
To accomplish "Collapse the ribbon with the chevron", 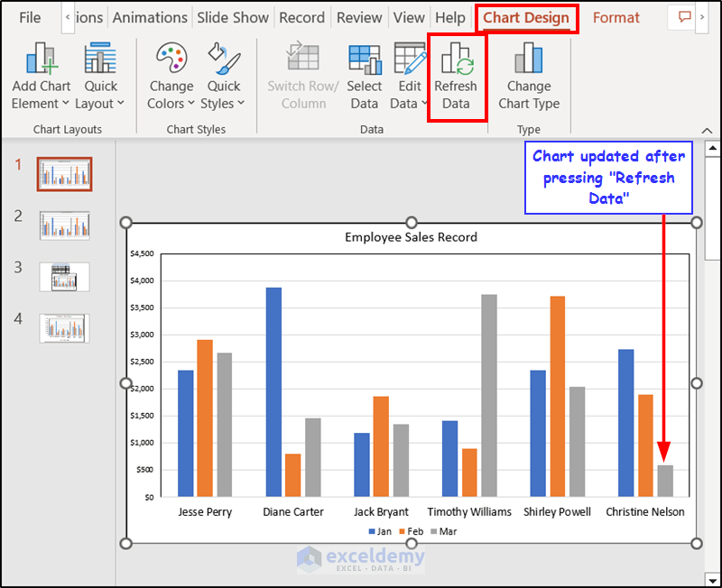I will [x=707, y=131].
